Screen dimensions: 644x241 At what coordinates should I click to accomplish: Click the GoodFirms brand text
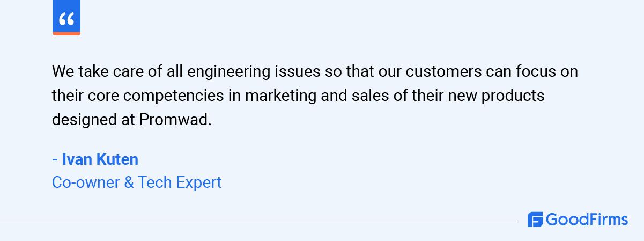pos(587,220)
